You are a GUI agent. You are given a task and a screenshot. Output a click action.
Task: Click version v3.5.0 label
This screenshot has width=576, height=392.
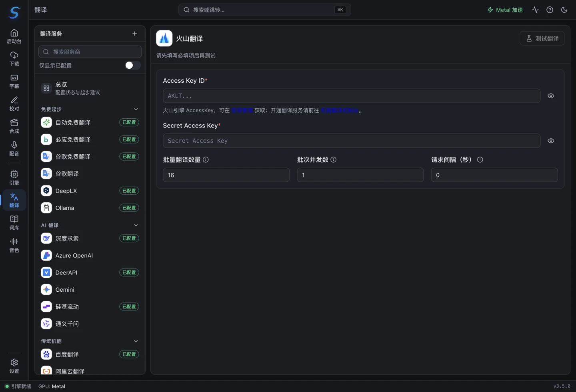(x=562, y=386)
